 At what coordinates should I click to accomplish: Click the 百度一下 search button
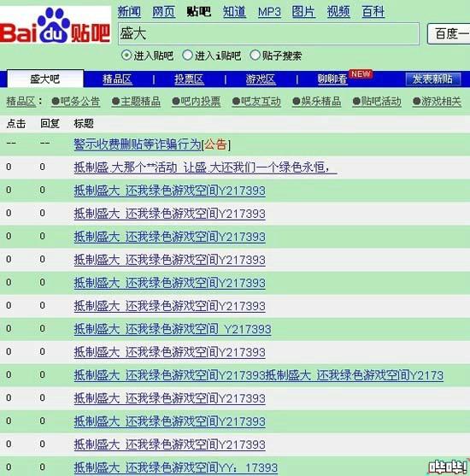point(449,33)
